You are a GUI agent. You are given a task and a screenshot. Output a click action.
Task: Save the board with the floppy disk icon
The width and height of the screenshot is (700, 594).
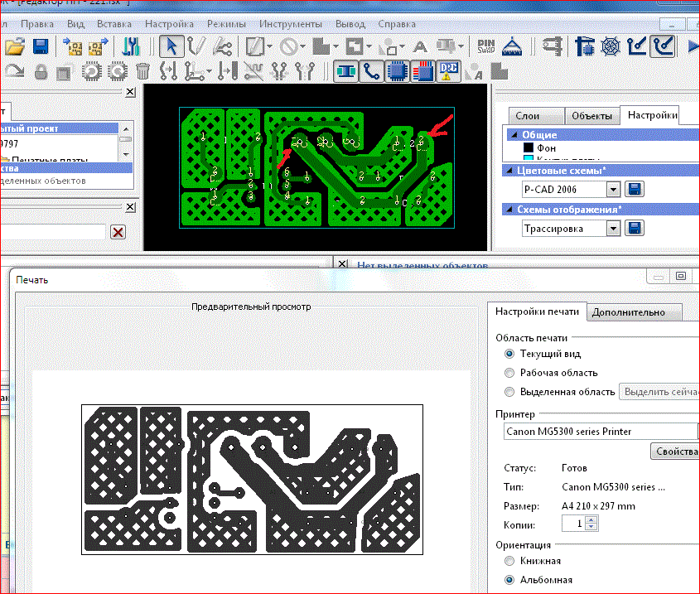(41, 46)
